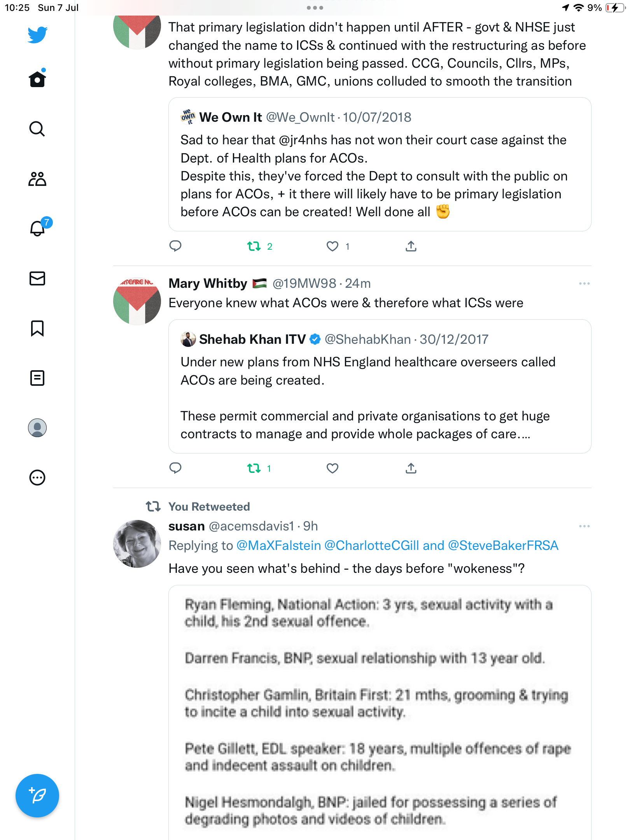Image resolution: width=630 pixels, height=840 pixels.
Task: Like the tweet quoting We Own It
Action: (x=332, y=246)
